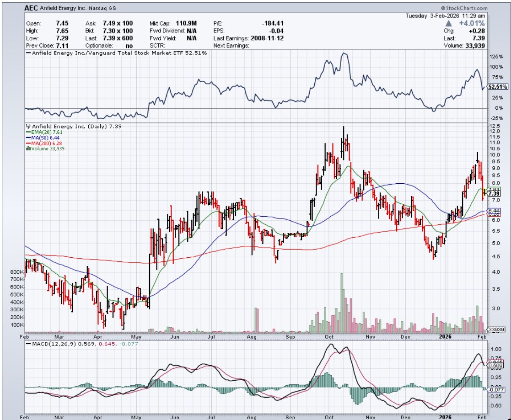Click the +4.01% percent change value
The height and width of the screenshot is (420, 511).
[472, 23]
